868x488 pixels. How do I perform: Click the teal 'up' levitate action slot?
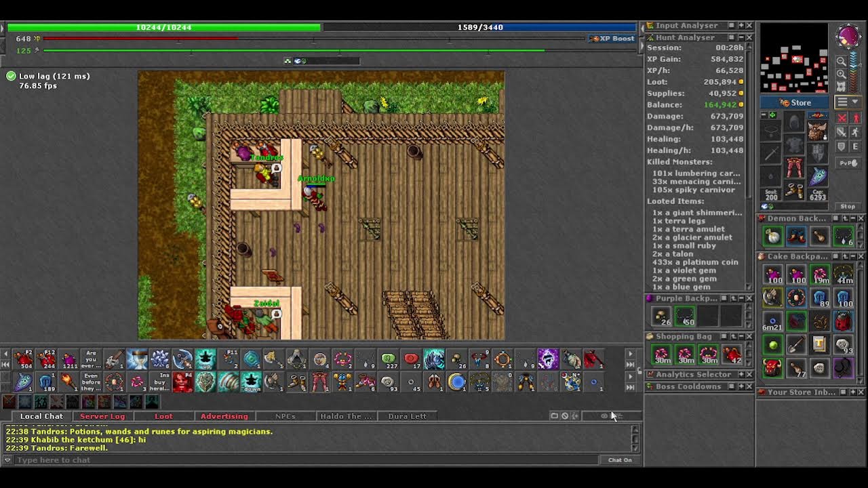point(205,359)
